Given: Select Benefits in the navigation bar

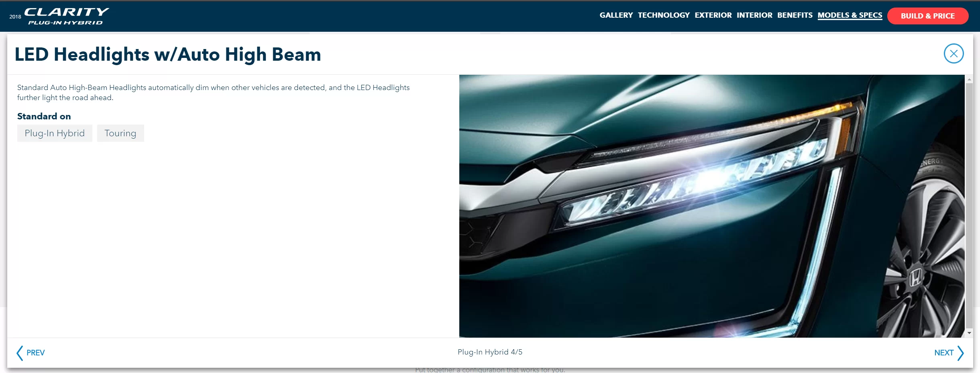Looking at the screenshot, I should pyautogui.click(x=795, y=15).
